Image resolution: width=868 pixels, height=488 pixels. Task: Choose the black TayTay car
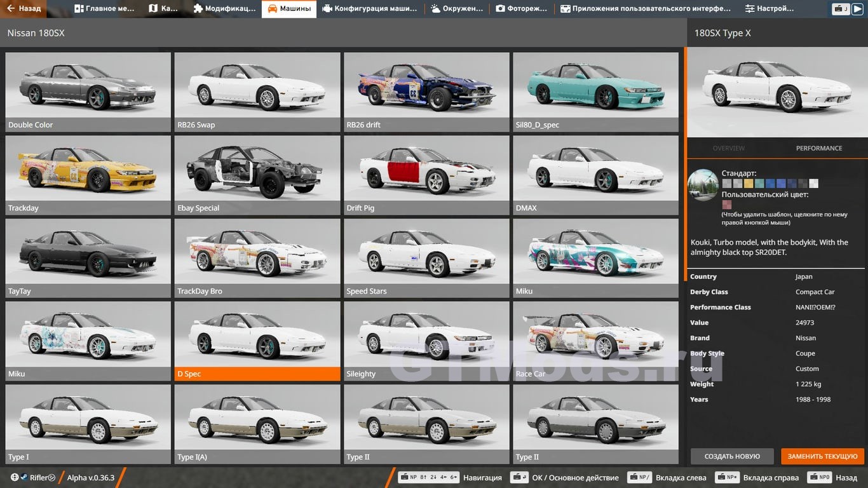tap(88, 258)
